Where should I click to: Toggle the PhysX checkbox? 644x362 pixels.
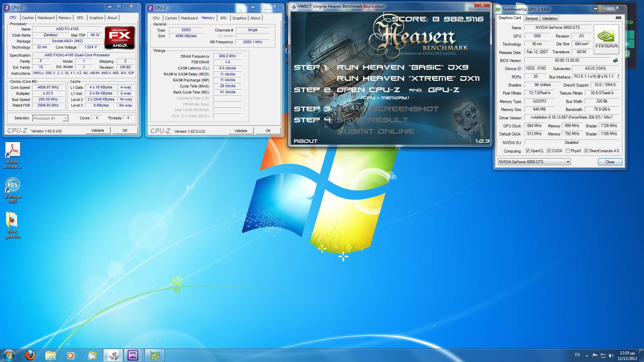pyautogui.click(x=568, y=151)
